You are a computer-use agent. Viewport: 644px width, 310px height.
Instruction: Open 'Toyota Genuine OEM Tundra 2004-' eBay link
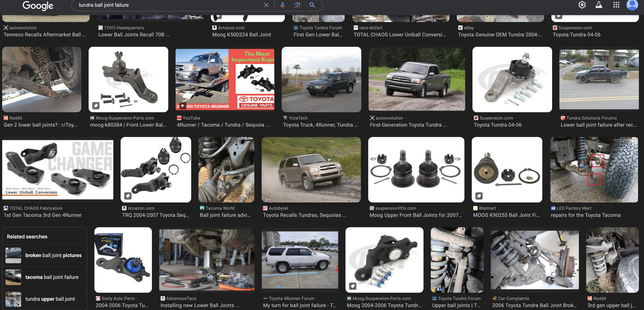[x=500, y=35]
